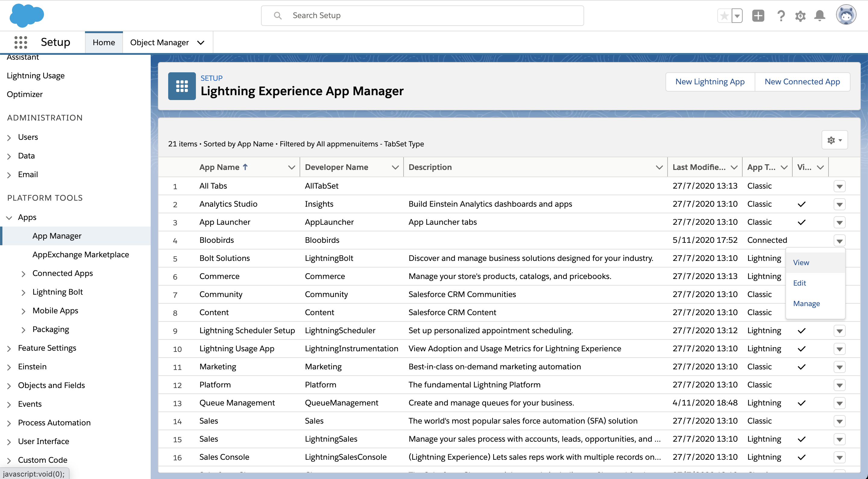
Task: Open row actions for Bloobirds
Action: pyautogui.click(x=839, y=240)
